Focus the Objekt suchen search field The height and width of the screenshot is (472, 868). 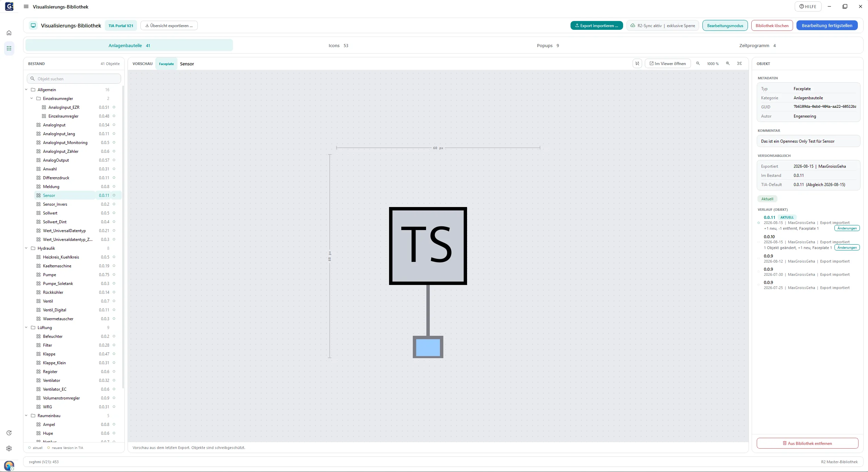(x=74, y=79)
